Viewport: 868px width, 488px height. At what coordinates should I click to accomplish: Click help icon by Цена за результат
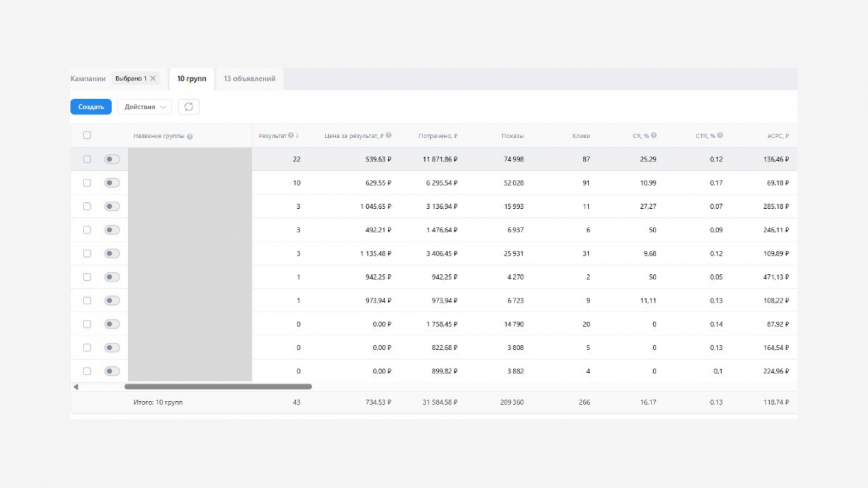coord(388,136)
